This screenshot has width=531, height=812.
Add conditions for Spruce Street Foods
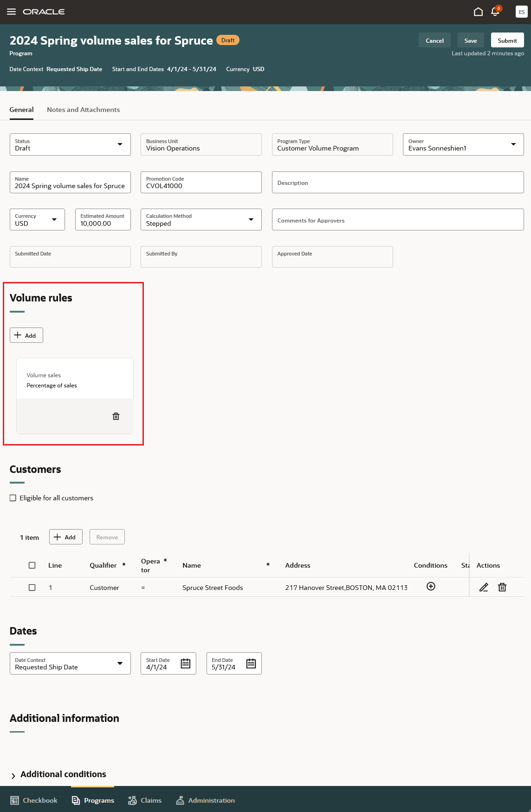point(431,586)
